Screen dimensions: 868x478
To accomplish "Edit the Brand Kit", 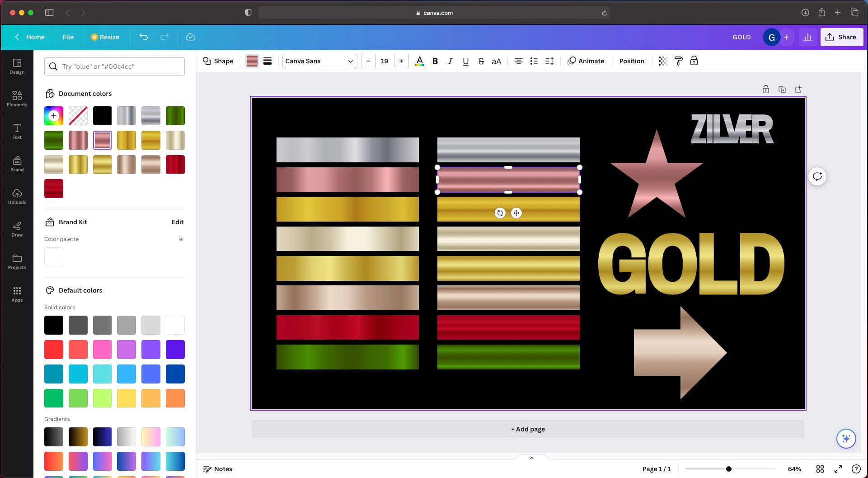I will [x=177, y=222].
